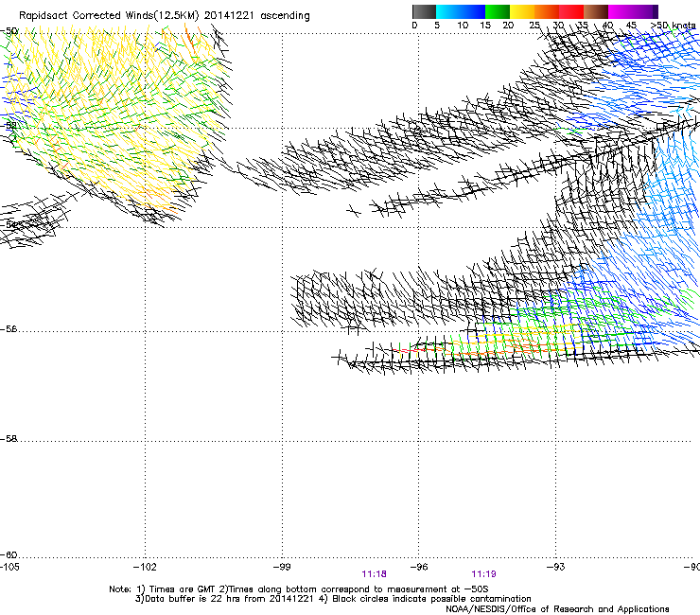Image resolution: width=700 pixels, height=615 pixels.
Task: Click the '20' legend tick label
Action: [x=508, y=26]
